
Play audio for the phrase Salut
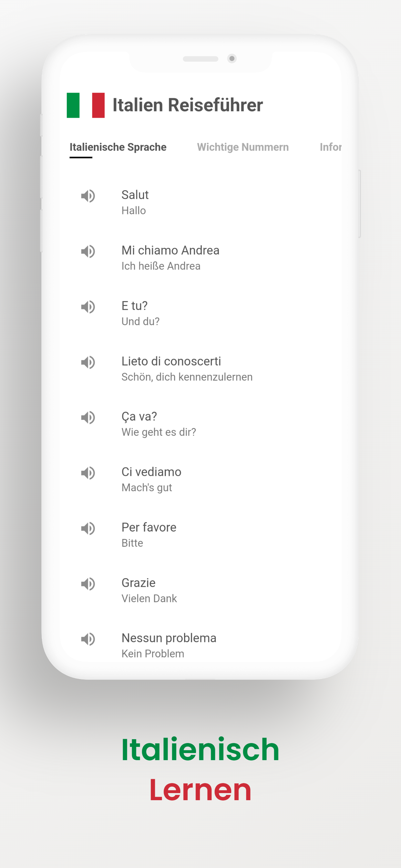[87, 196]
